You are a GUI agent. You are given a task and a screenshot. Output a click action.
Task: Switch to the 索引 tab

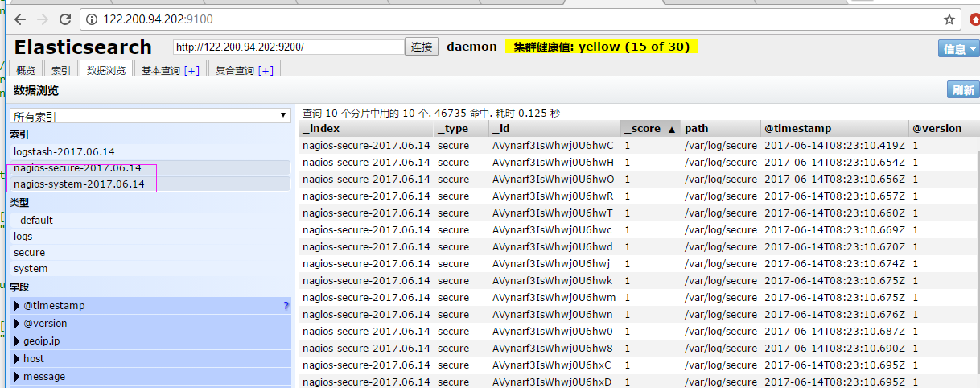tap(61, 70)
